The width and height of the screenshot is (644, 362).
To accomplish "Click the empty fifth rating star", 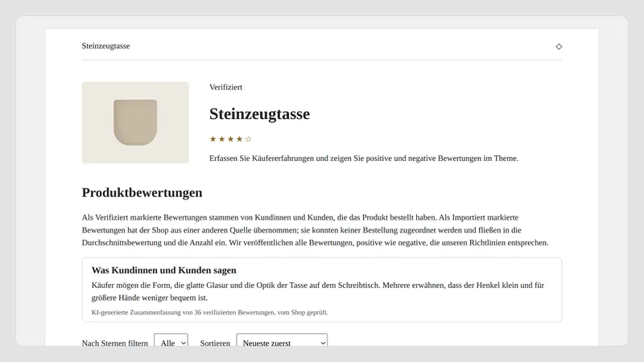I will [x=248, y=139].
